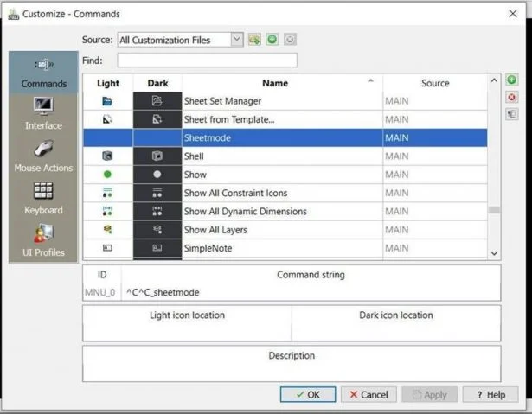Open the Commands section in sidebar

click(x=42, y=73)
